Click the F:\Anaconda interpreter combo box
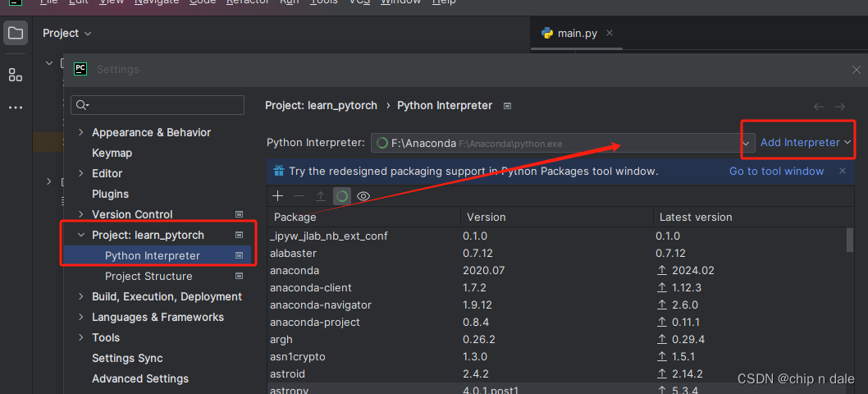 coord(563,143)
